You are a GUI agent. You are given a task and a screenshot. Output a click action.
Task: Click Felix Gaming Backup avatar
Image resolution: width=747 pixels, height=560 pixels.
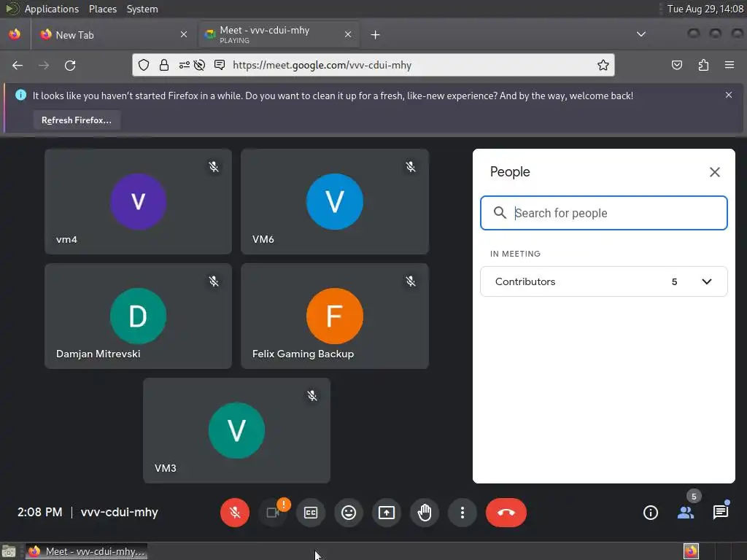(334, 316)
